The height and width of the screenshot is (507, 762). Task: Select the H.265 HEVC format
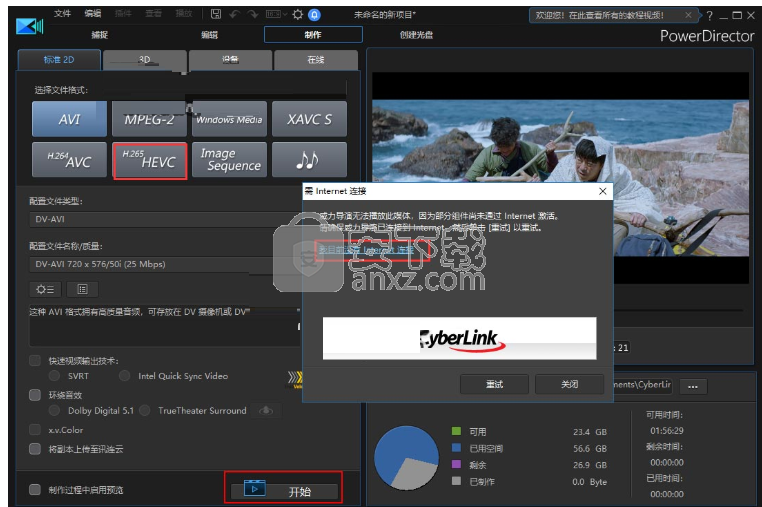click(149, 160)
